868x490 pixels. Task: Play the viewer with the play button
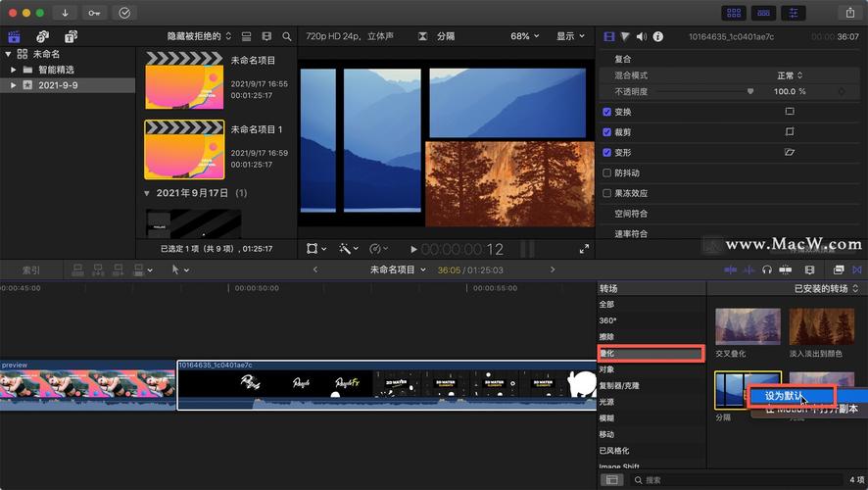pyautogui.click(x=413, y=249)
